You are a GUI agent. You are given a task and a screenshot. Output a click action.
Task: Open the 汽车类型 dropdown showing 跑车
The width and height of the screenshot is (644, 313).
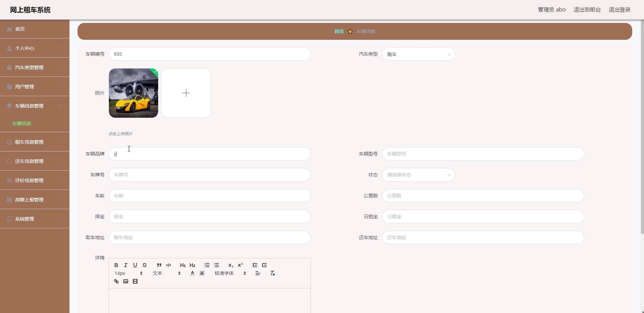coord(418,54)
